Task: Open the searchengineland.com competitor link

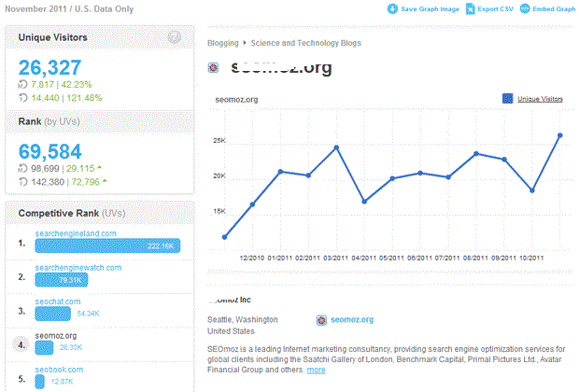Action: tap(76, 233)
